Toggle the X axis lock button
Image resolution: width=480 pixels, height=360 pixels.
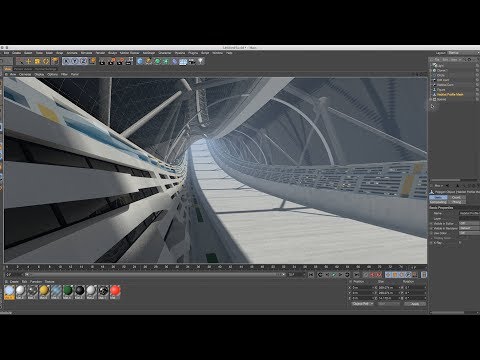click(x=66, y=61)
